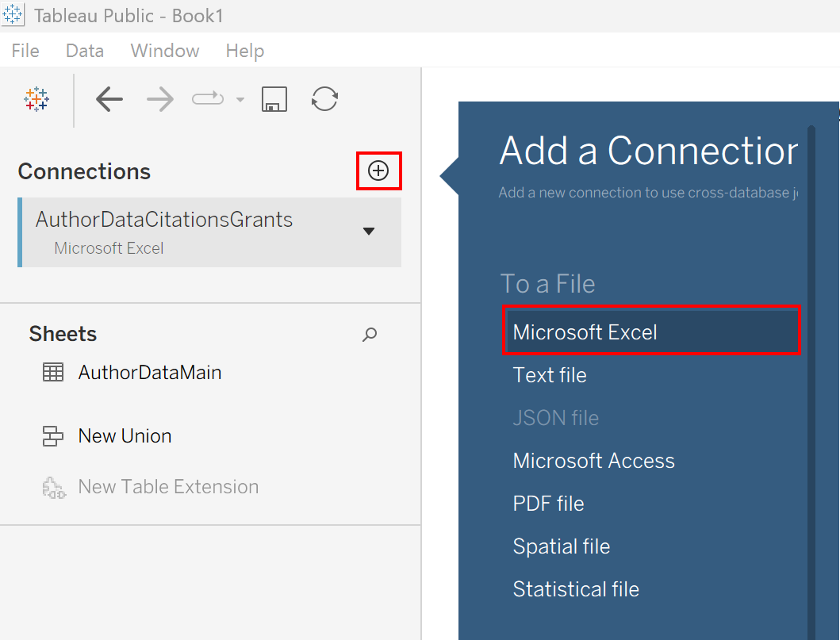This screenshot has height=640, width=840.
Task: Select the AuthorDataCitationsGrants connection
Action: (209, 232)
